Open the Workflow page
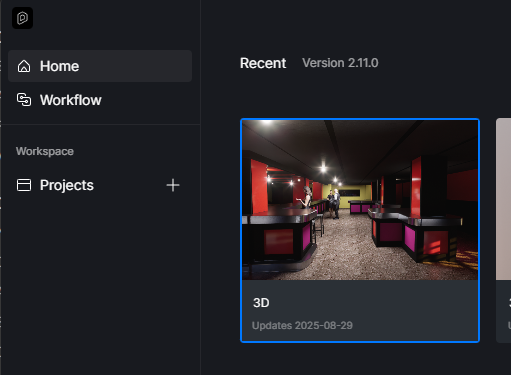This screenshot has width=511, height=375. tap(71, 100)
